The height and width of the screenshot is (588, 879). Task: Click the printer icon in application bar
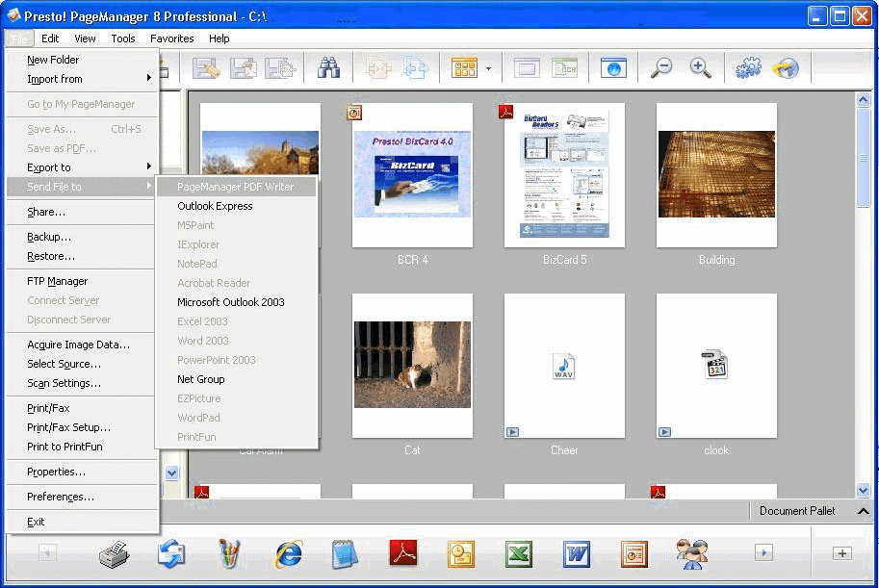115,553
